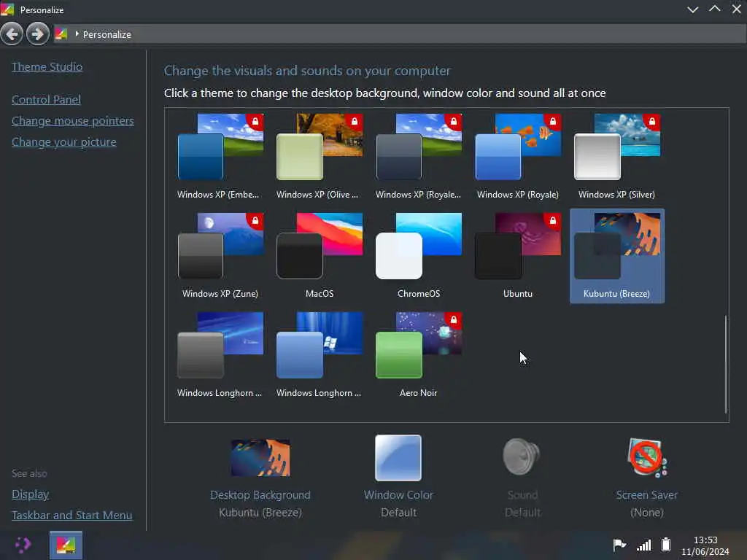The image size is (747, 560).
Task: Click the lock badge on Aero Noir theme
Action: (454, 319)
